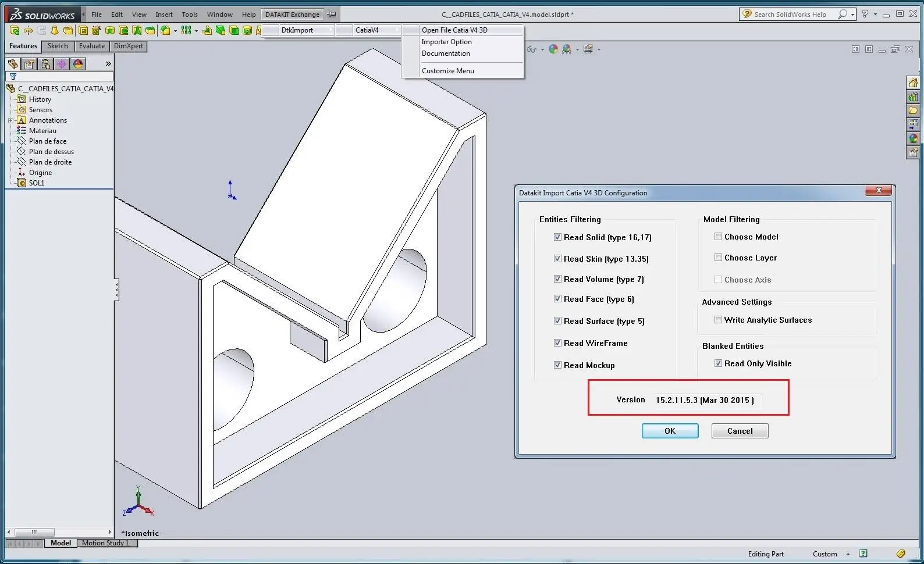Open Design Library icon in task pane
924x564 pixels.
(913, 97)
